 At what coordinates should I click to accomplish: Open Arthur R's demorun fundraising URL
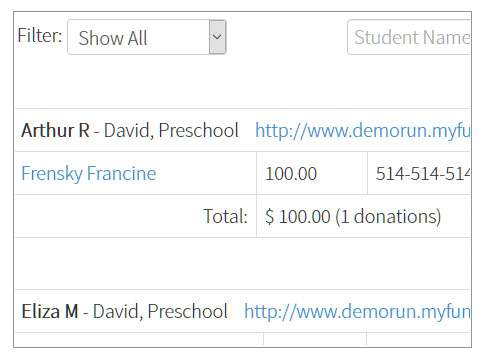(363, 130)
